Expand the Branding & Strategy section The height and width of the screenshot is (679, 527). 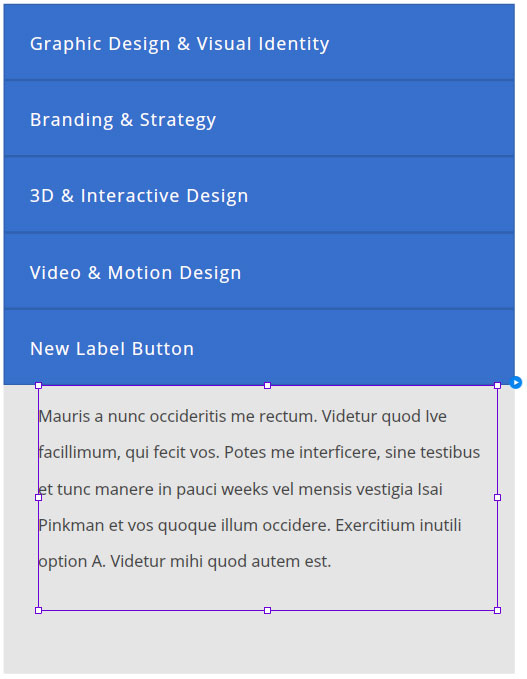pos(259,119)
